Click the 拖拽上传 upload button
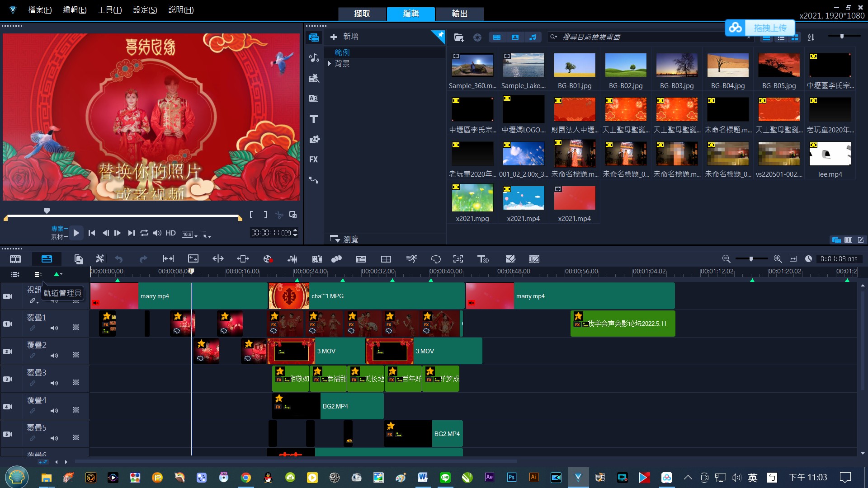This screenshot has width=868, height=488. tap(760, 28)
